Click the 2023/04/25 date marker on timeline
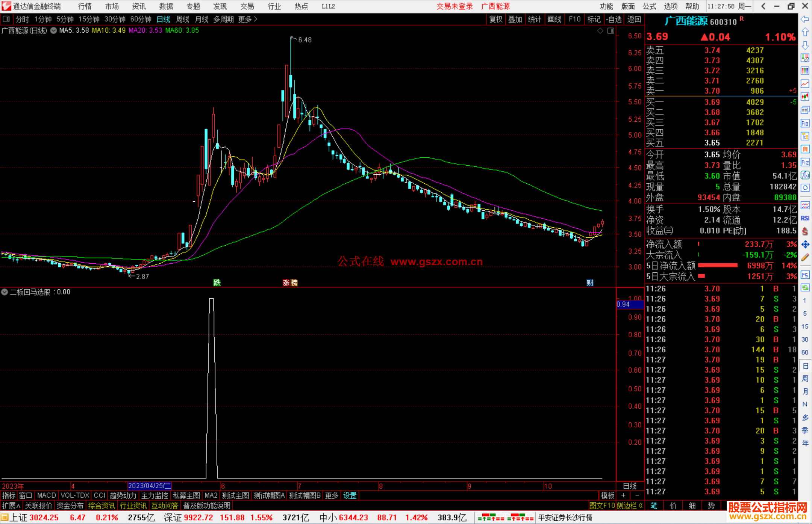Image resolution: width=812 pixels, height=524 pixels. click(149, 486)
